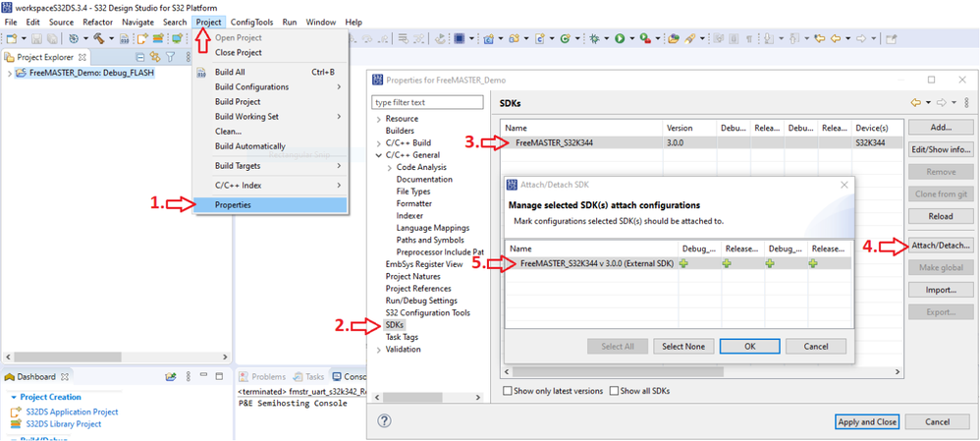Expand the C/C++ Build node
Viewport: 980px width, 441px height.
coord(378,143)
